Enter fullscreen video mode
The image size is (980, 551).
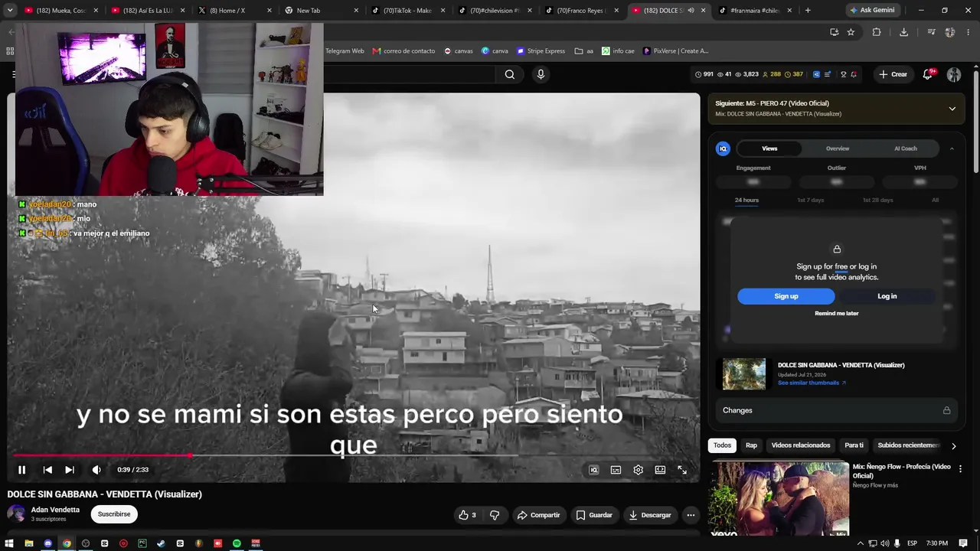(x=682, y=470)
